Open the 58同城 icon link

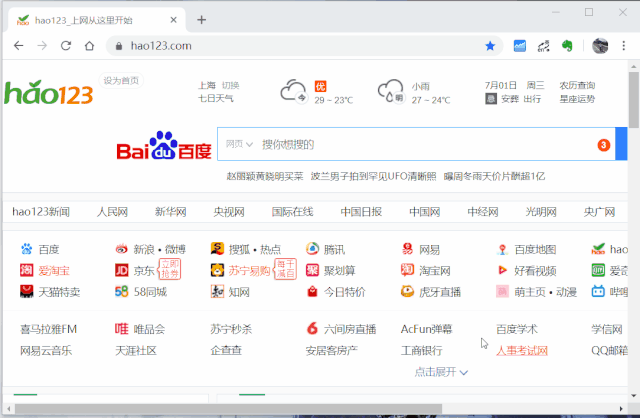pos(122,291)
